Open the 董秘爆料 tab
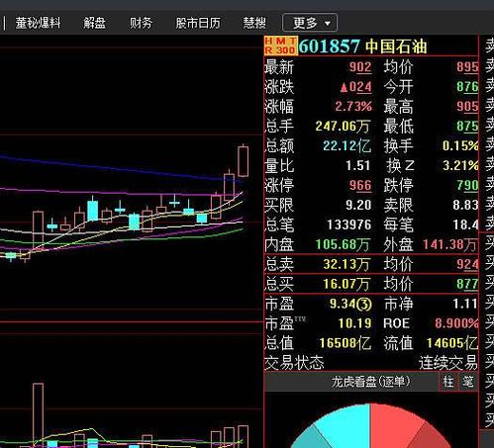 pyautogui.click(x=38, y=23)
